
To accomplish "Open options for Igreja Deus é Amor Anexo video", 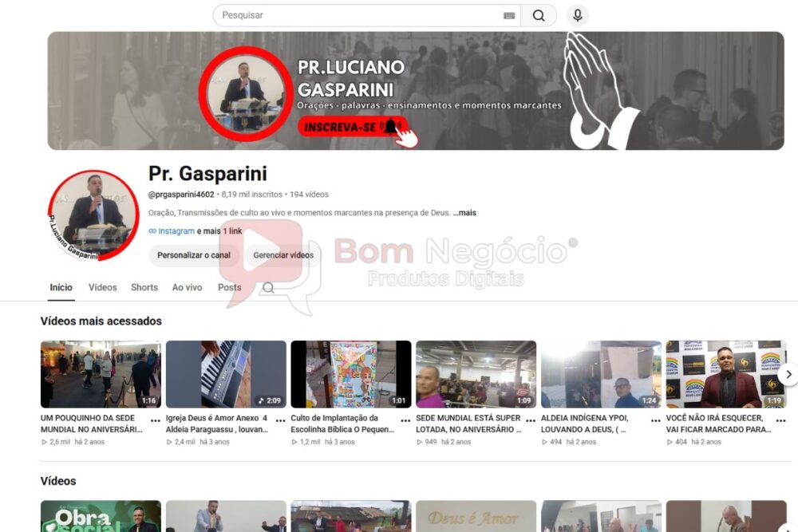I will (x=280, y=420).
